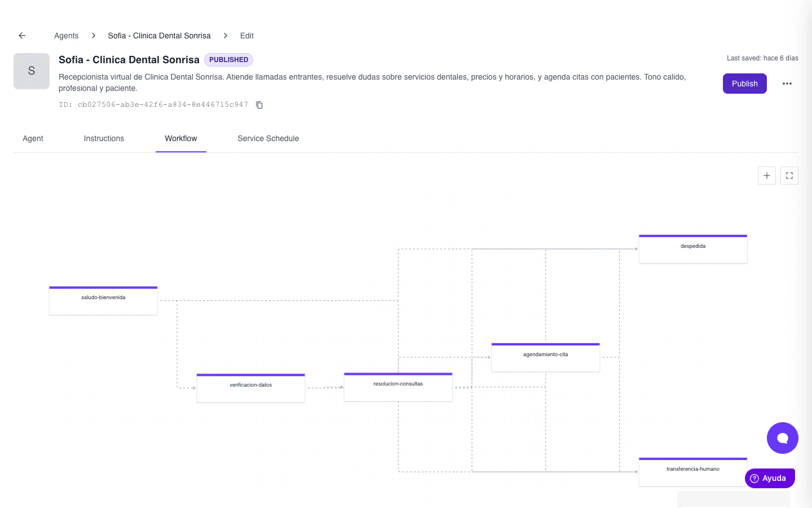The image size is (812, 508).
Task: Navigate to Agents via the breadcrumb
Action: [x=66, y=36]
